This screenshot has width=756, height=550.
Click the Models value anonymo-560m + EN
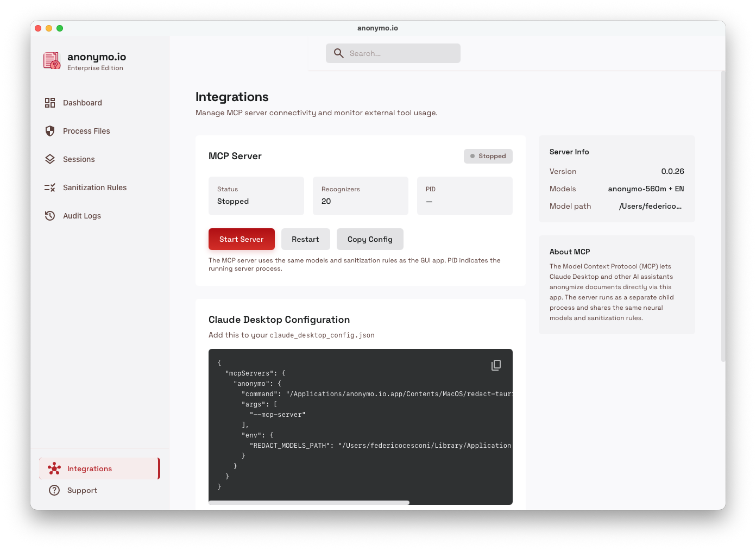tap(646, 189)
